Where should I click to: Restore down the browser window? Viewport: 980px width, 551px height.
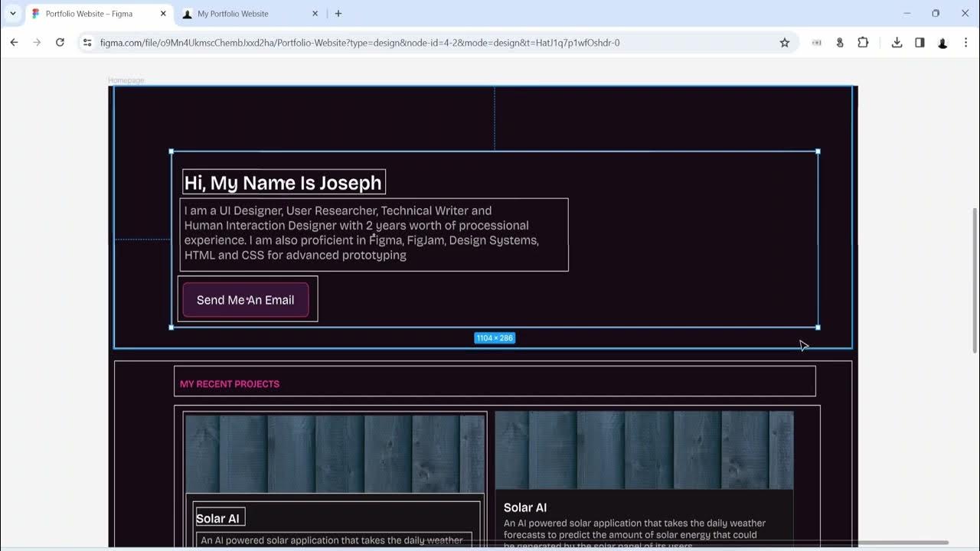coord(936,14)
